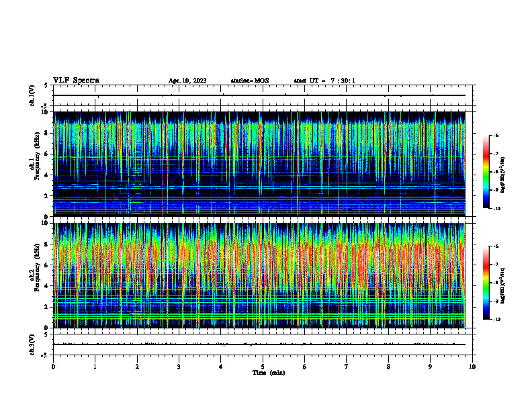Click the time axis tick label "5"

(263, 367)
